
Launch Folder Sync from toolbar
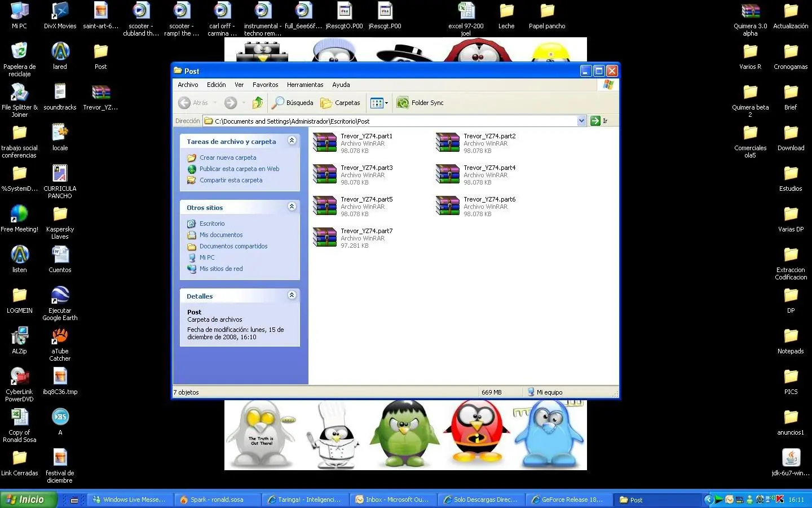pyautogui.click(x=420, y=103)
